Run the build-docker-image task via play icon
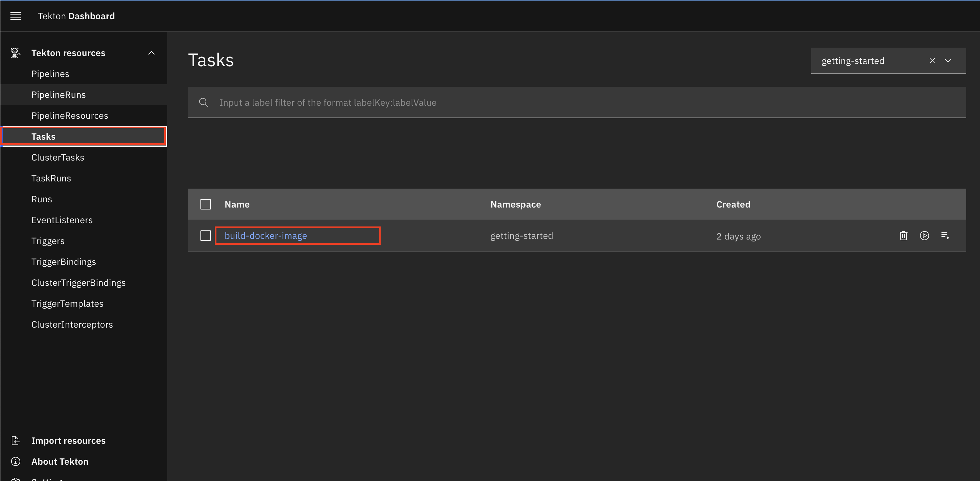 pos(925,236)
